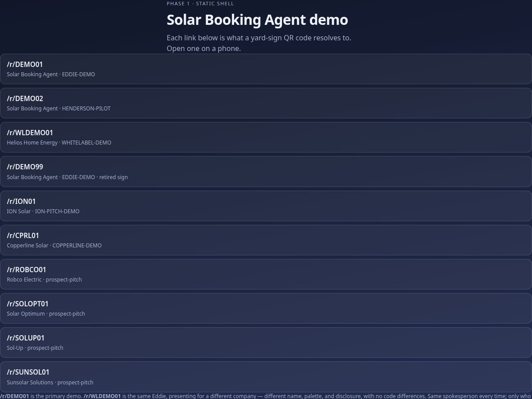Screen dimensions: 532x399
Task: Click the 'PHASE 1 · STATIC SHELL' label
Action: 200,4
